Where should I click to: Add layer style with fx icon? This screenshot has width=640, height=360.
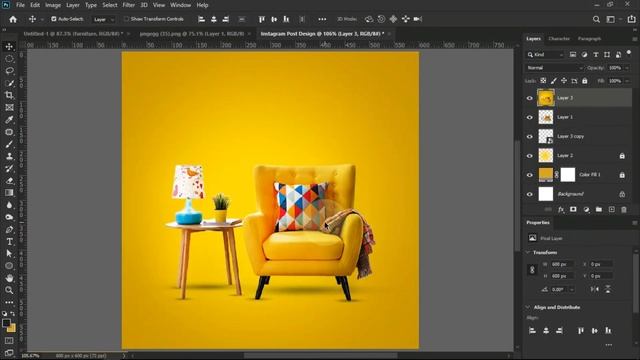click(561, 209)
